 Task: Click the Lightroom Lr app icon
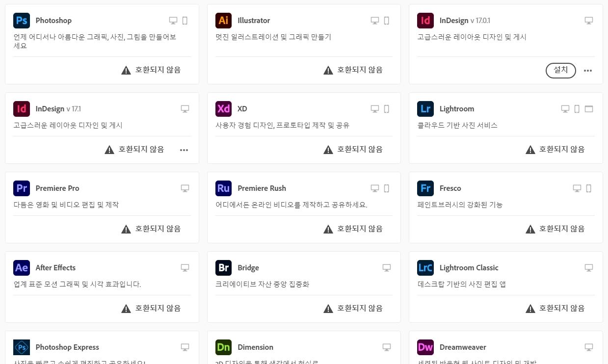(425, 109)
